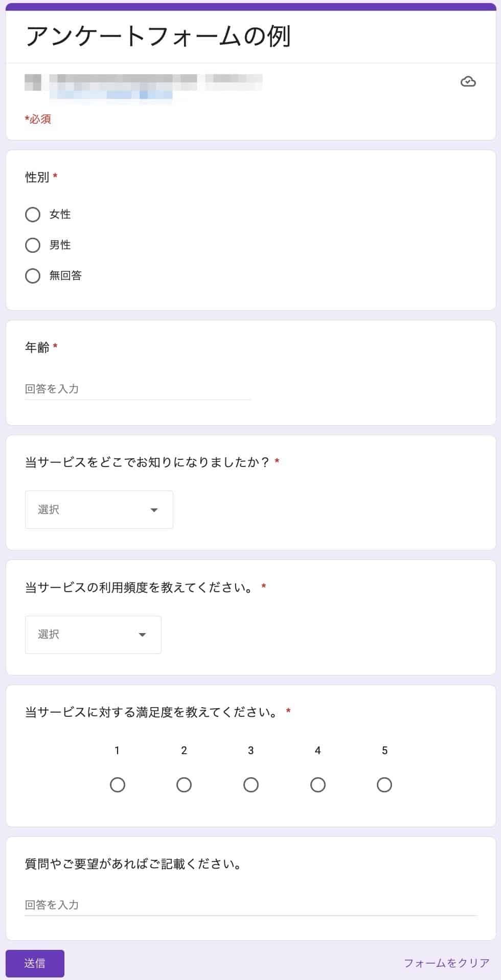Image resolution: width=501 pixels, height=980 pixels.
Task: Select satisfaction rating 3
Action: 251,785
